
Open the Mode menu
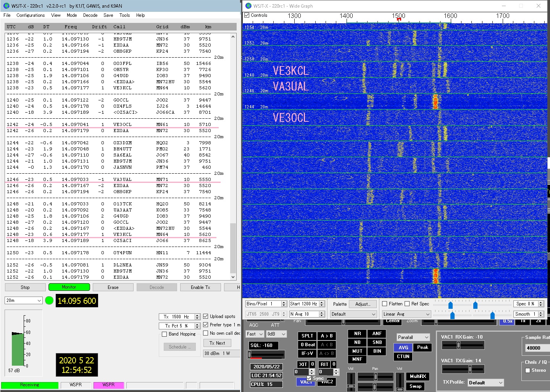tap(72, 15)
